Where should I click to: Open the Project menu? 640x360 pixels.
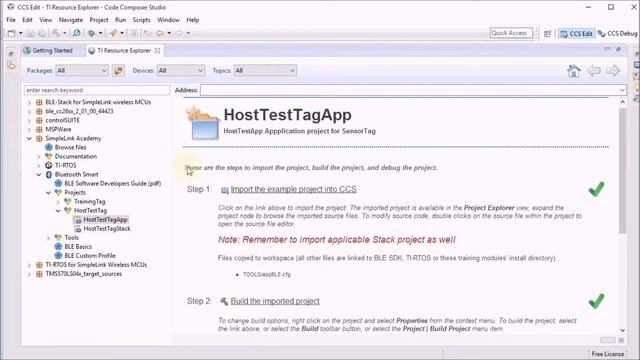pos(99,20)
